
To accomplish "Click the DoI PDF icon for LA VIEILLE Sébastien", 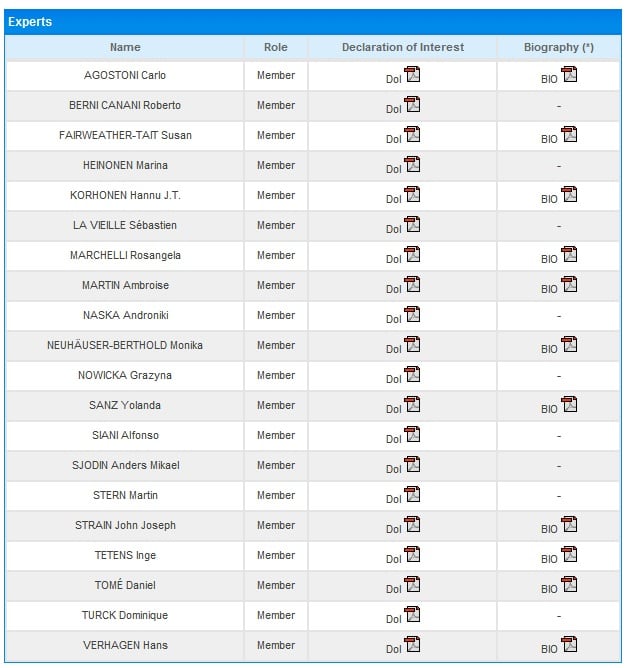I will (412, 224).
